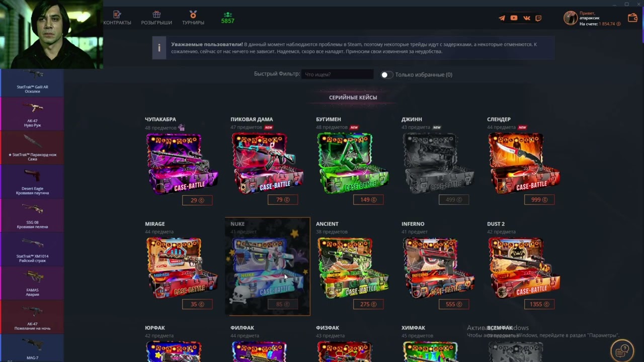Screen dimensions: 644x362
Task: Open the Турниры tournaments section
Action: tap(193, 18)
